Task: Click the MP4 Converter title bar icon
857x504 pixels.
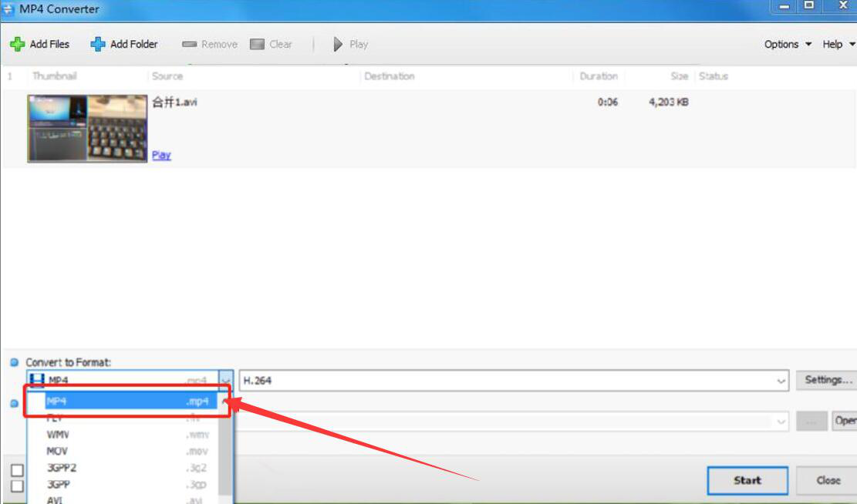Action: point(8,9)
